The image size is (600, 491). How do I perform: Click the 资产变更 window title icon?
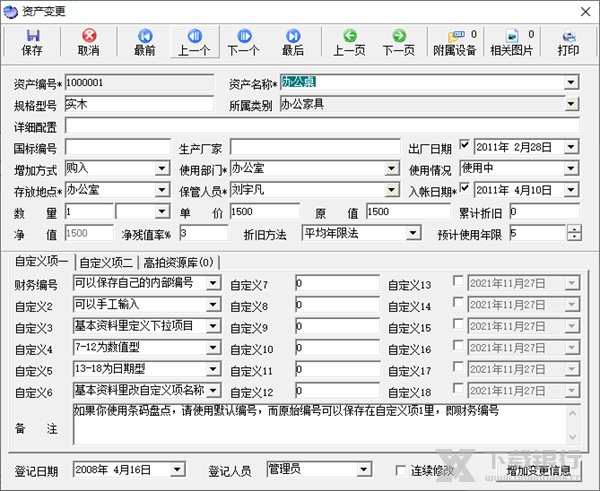[x=10, y=11]
